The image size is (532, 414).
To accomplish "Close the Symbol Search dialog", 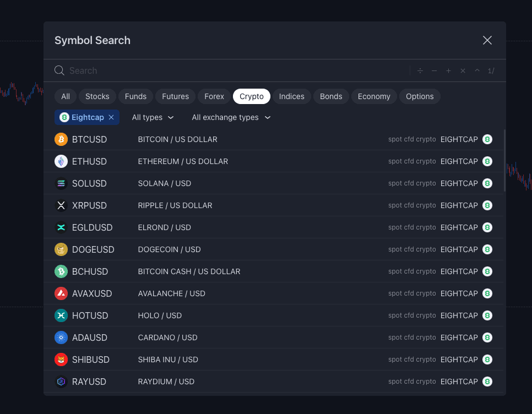I will (x=487, y=40).
